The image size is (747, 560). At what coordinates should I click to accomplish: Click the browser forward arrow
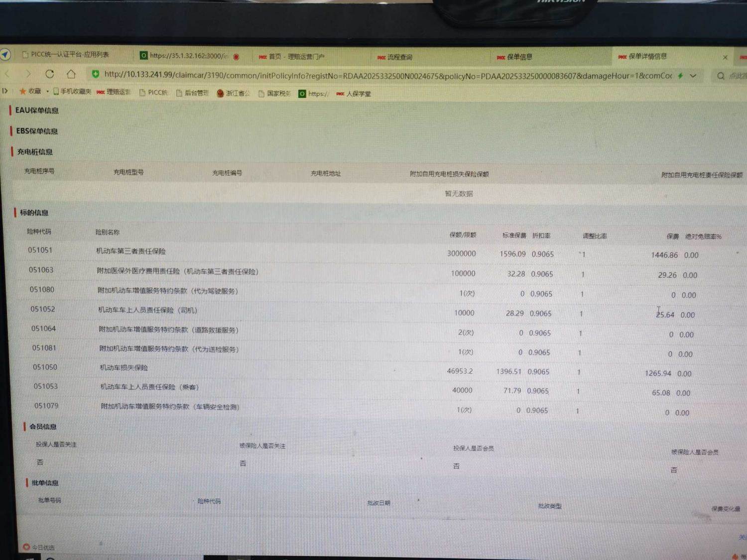point(28,74)
